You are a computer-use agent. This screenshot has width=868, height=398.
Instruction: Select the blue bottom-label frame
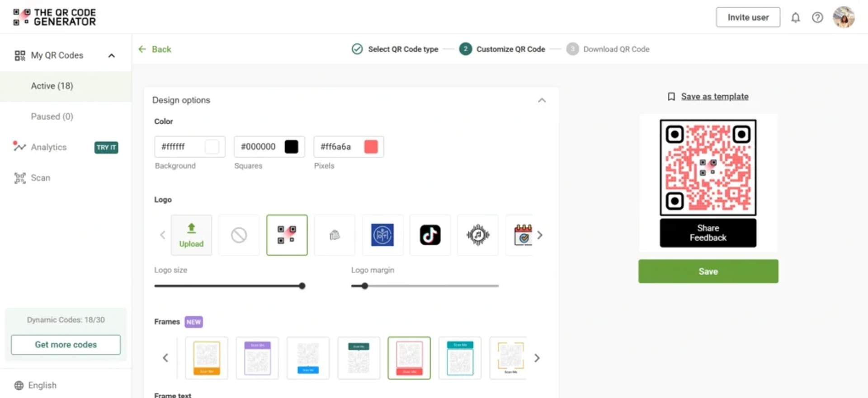pyautogui.click(x=308, y=358)
